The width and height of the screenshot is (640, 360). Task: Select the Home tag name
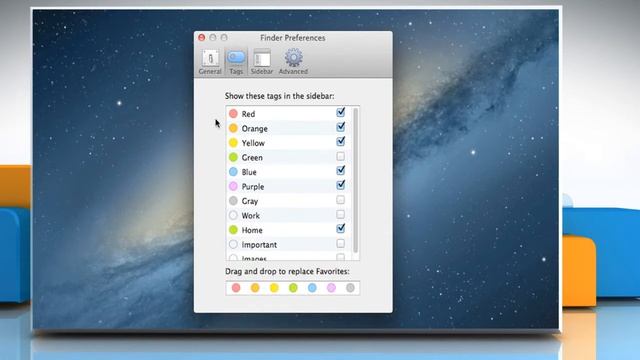[252, 230]
